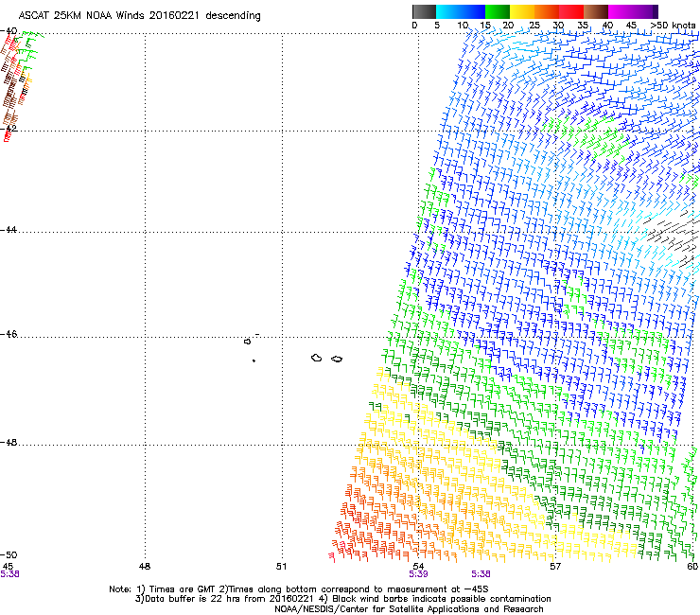Image resolution: width=700 pixels, height=615 pixels.
Task: Click the 'Black wind barbs indicate possible contamination' note
Action: click(441, 599)
